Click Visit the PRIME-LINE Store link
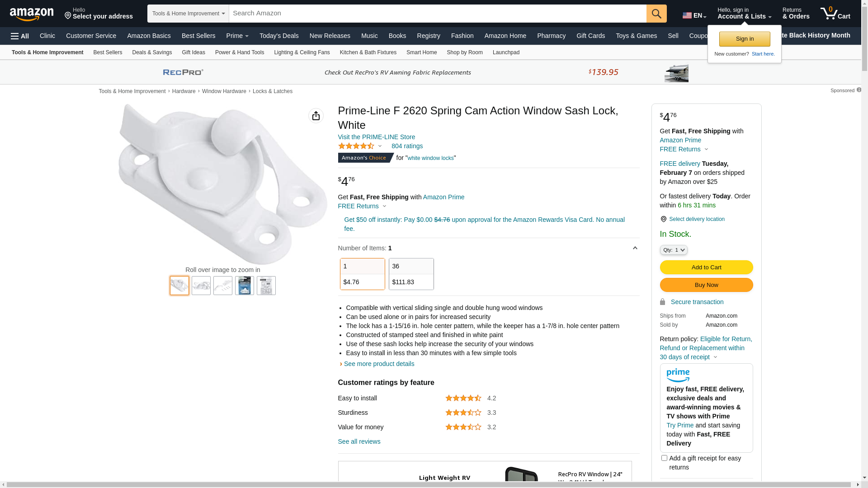 pyautogui.click(x=377, y=137)
